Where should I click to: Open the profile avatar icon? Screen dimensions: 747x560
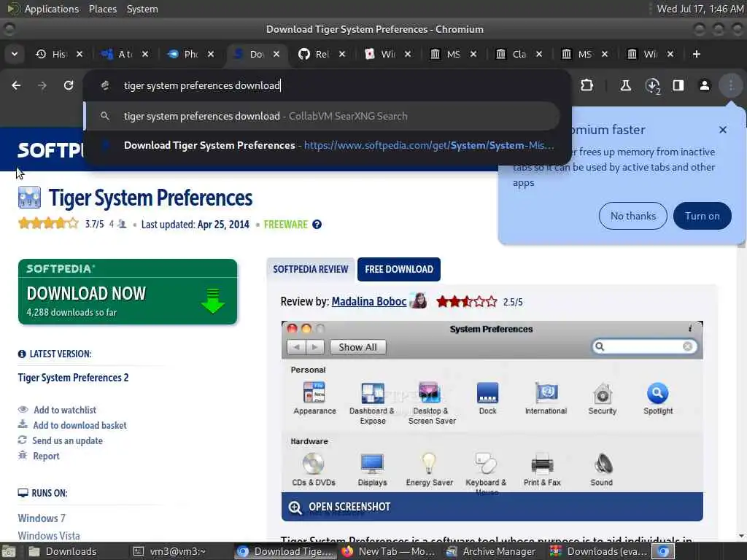(x=704, y=85)
